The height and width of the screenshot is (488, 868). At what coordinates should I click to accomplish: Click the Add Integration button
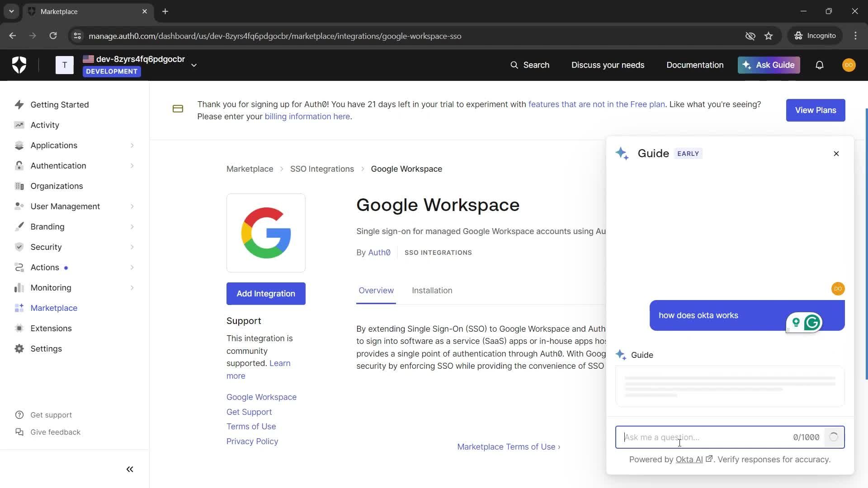coord(266,294)
